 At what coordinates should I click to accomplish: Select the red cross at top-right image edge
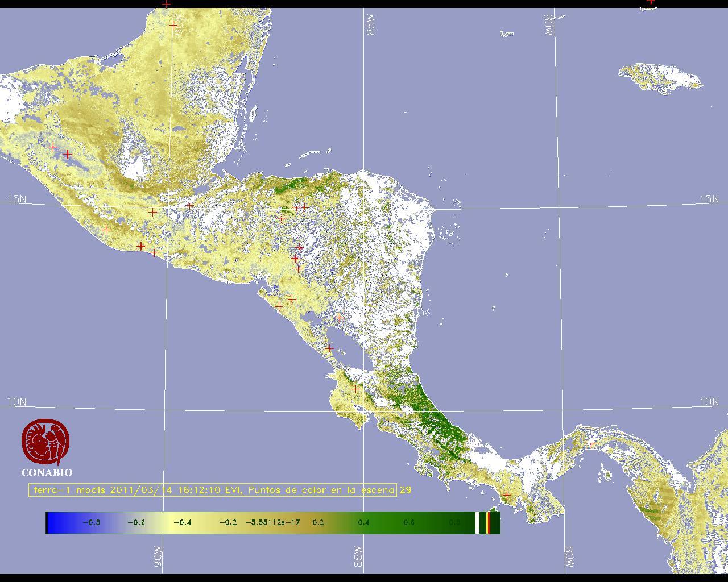click(x=651, y=2)
